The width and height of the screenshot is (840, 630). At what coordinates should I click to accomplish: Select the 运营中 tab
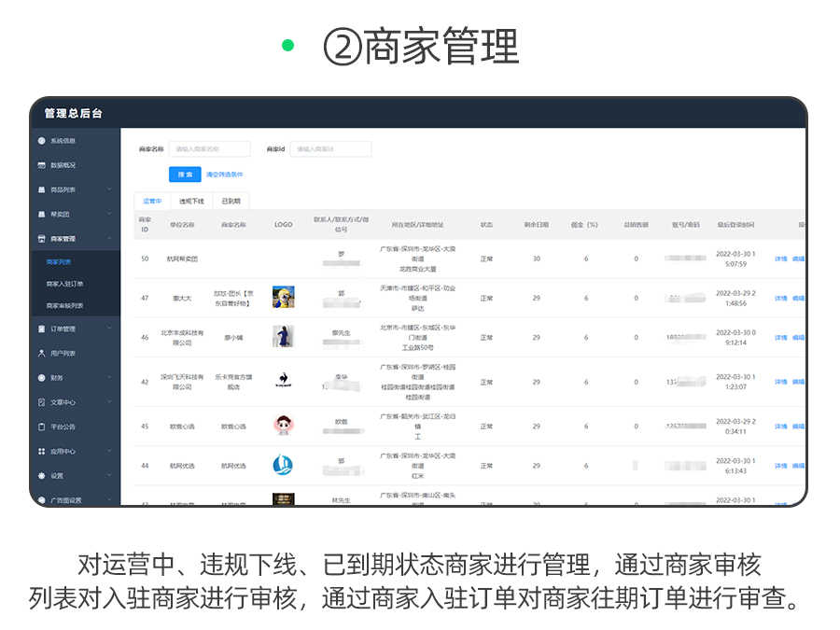click(x=152, y=201)
